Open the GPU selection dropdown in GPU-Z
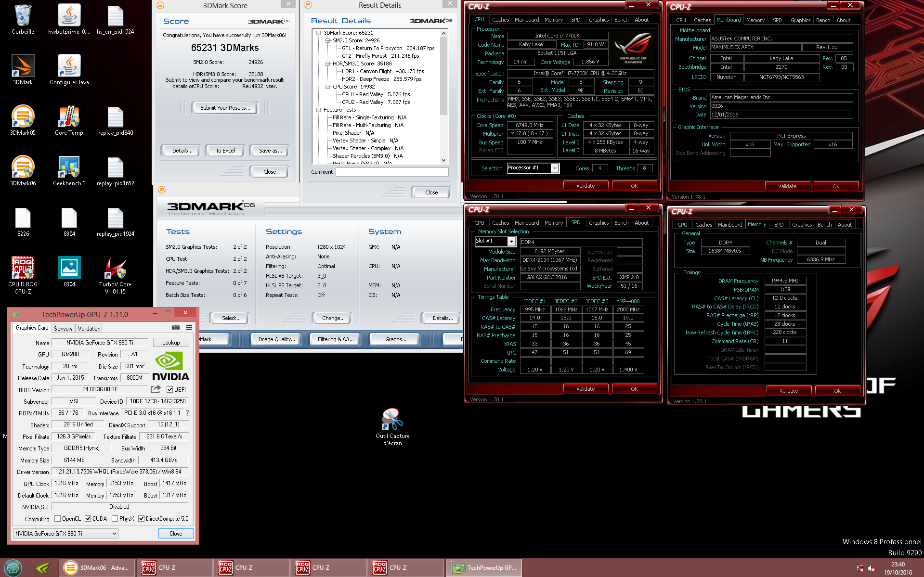 tap(66, 533)
